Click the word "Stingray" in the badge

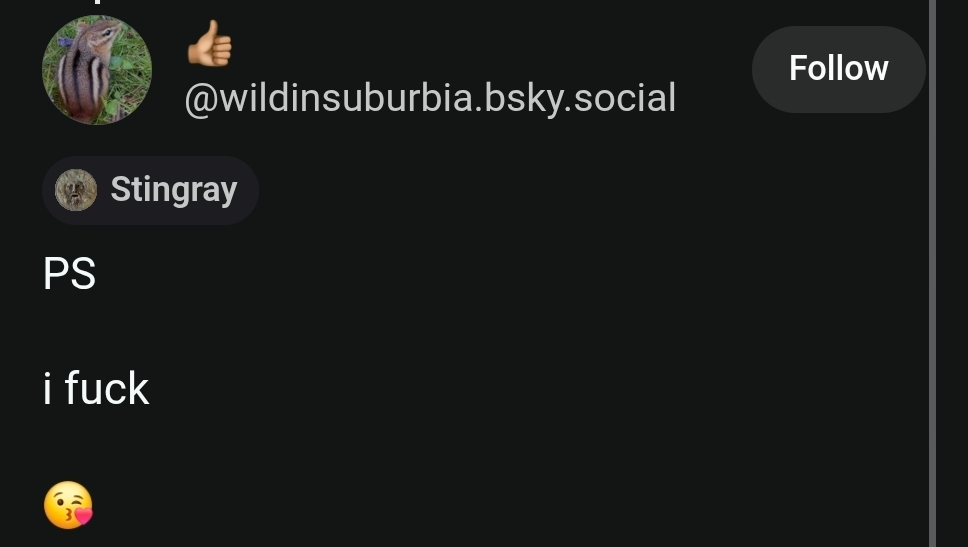(x=173, y=190)
